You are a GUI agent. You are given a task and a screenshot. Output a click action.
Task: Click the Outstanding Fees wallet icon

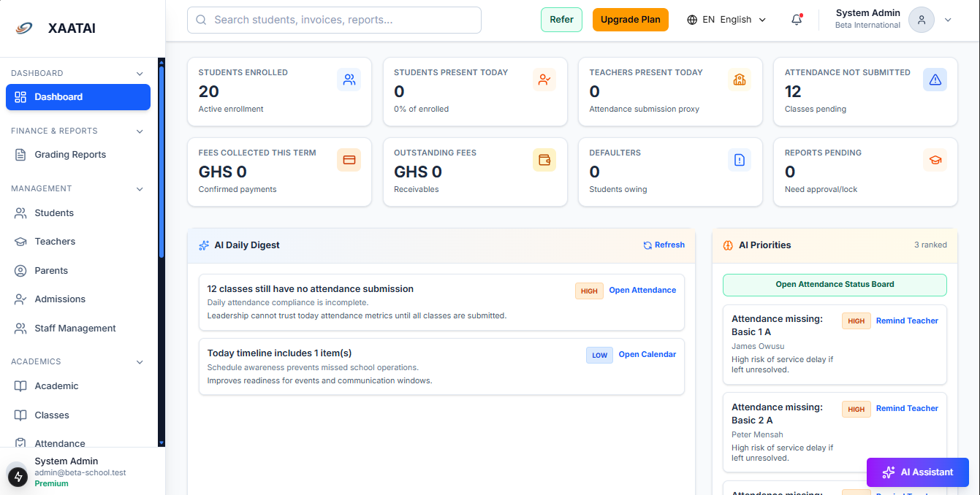tap(544, 160)
